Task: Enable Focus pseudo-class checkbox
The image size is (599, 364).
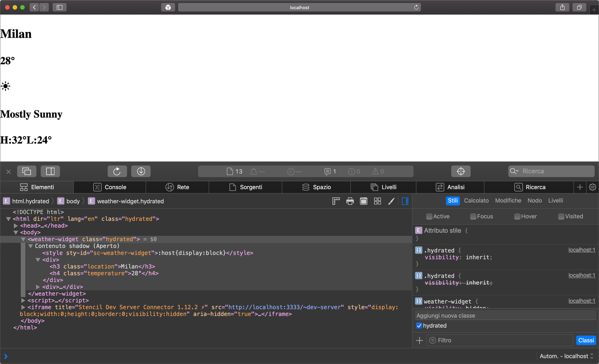Action: (473, 216)
